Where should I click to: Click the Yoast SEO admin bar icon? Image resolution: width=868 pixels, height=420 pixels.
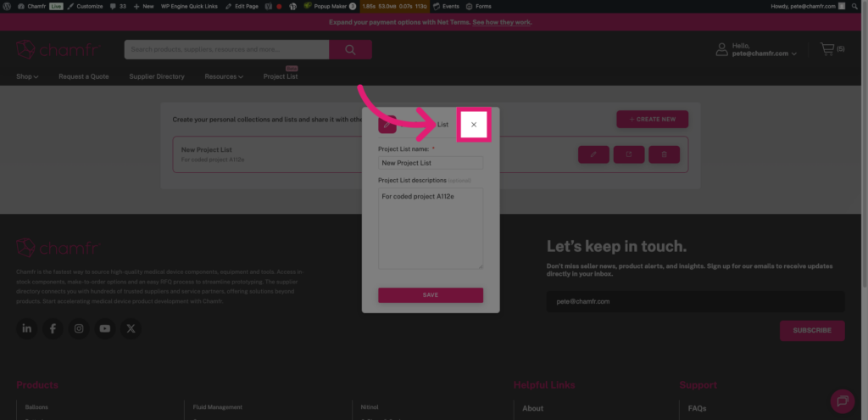(269, 6)
